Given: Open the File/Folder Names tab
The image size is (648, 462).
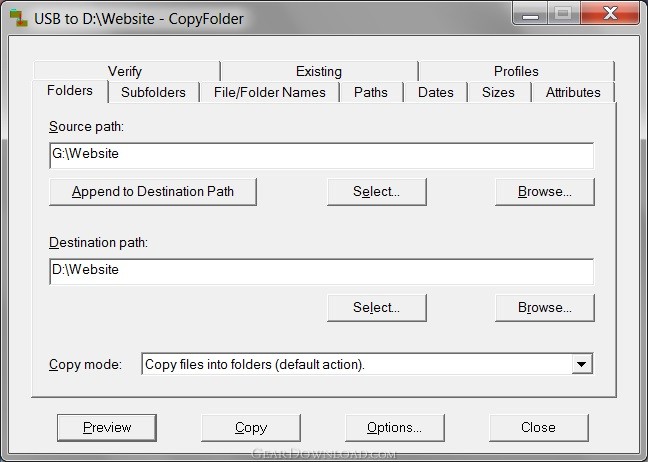Looking at the screenshot, I should click(x=269, y=92).
